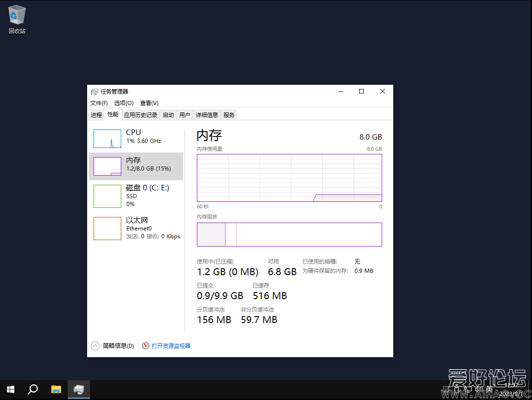Select the CPU performance graph thumbnail

(107, 139)
